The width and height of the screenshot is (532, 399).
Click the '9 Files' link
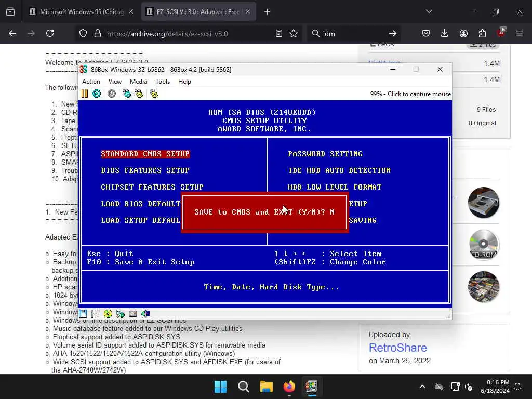pos(486,110)
